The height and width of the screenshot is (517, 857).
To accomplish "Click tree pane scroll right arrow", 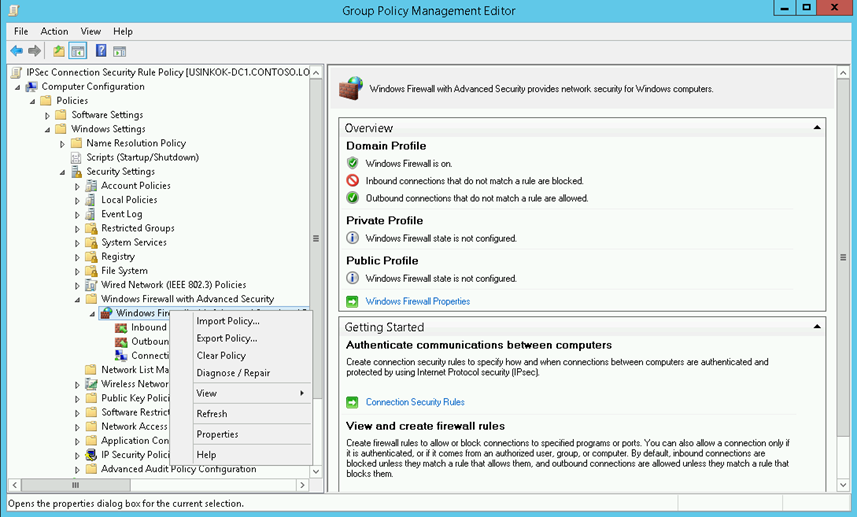I will coord(302,485).
